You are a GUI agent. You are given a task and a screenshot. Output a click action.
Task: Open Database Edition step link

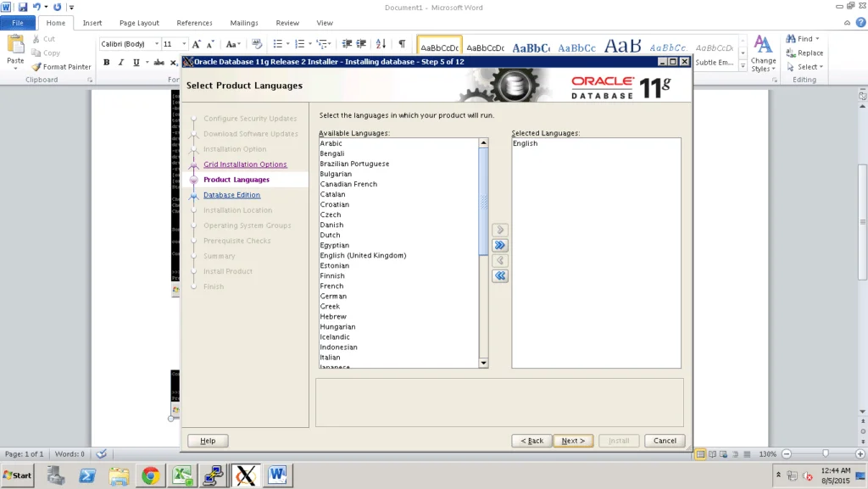(231, 195)
